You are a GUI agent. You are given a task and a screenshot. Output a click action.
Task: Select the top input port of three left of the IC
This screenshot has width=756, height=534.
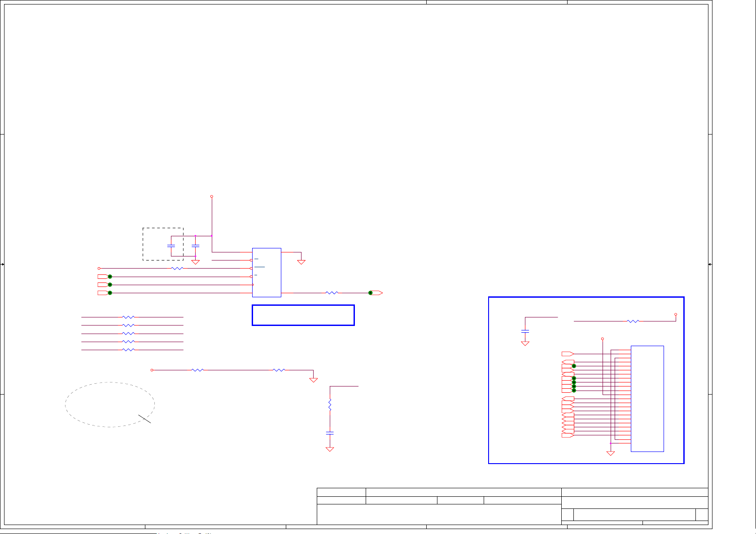click(103, 277)
